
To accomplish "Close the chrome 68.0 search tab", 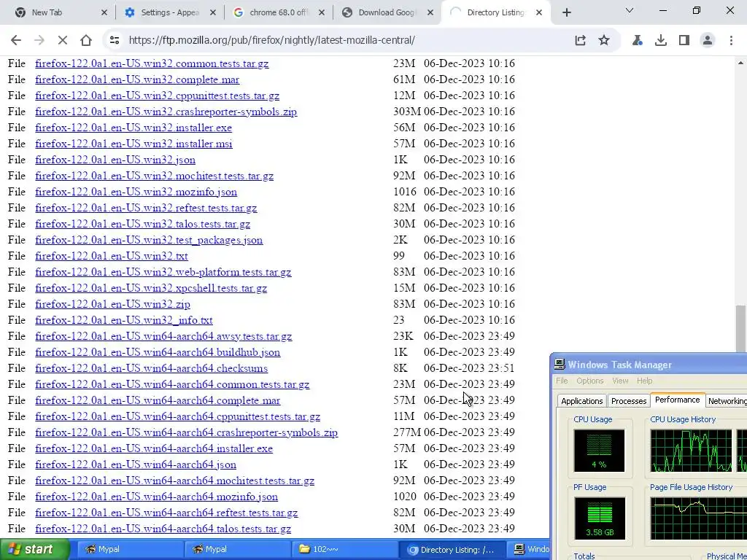I will [x=322, y=13].
